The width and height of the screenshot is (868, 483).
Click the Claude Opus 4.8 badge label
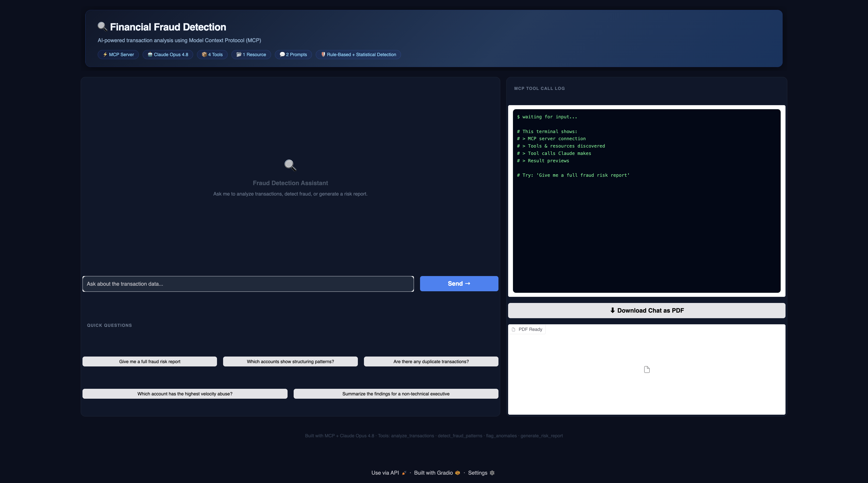(x=171, y=54)
